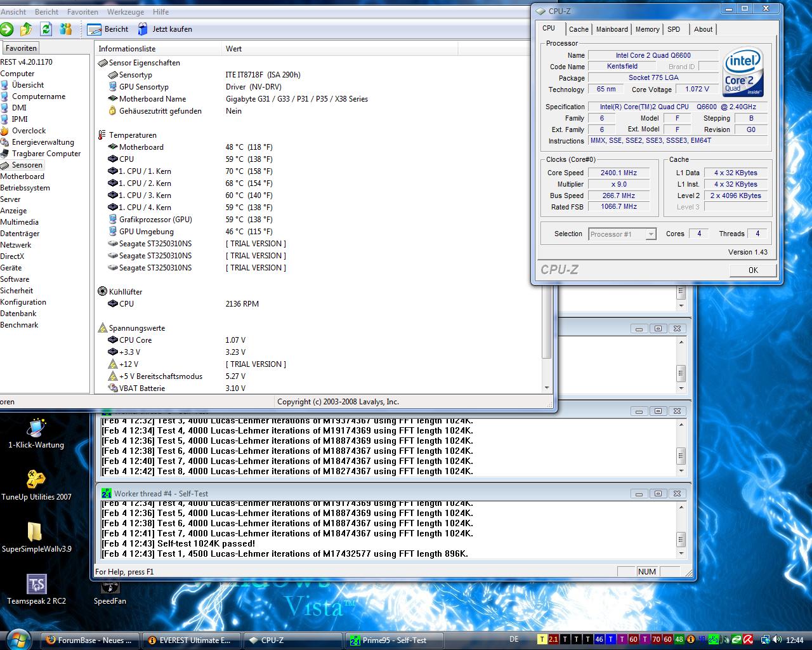This screenshot has width=812, height=650.
Task: Click the Temperaturen thermometer icon
Action: tap(103, 135)
